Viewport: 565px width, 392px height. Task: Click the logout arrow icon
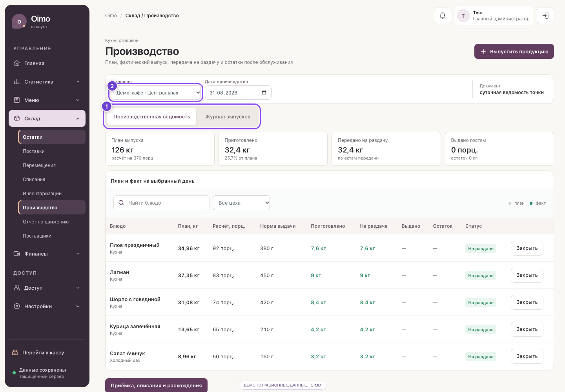[545, 16]
